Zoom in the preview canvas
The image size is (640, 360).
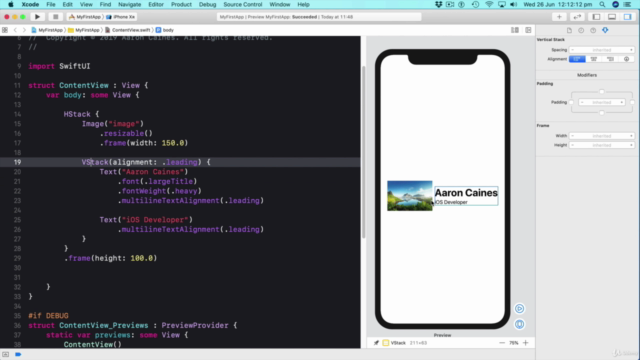(526, 343)
